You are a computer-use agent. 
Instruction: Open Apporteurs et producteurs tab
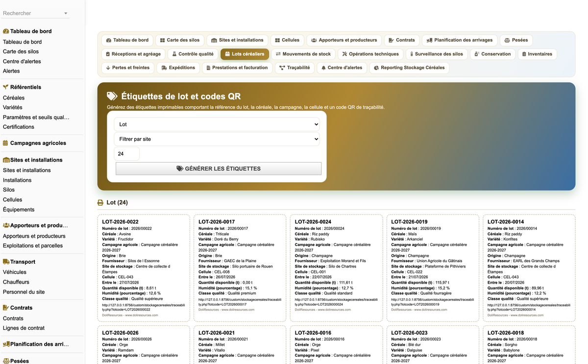[344, 40]
